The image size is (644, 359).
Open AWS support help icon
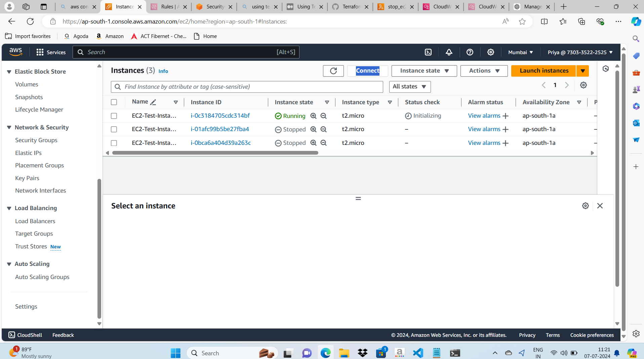tap(470, 52)
